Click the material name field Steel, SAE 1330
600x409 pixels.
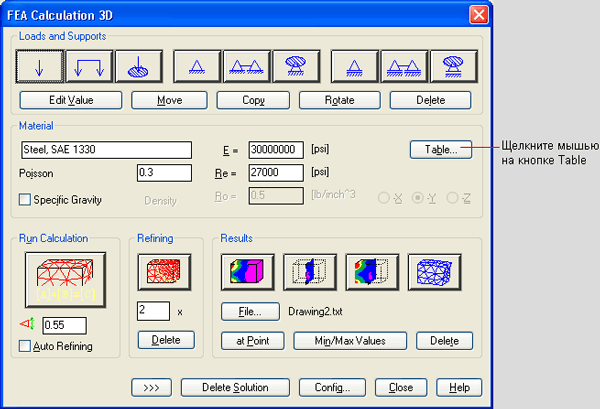tap(105, 150)
